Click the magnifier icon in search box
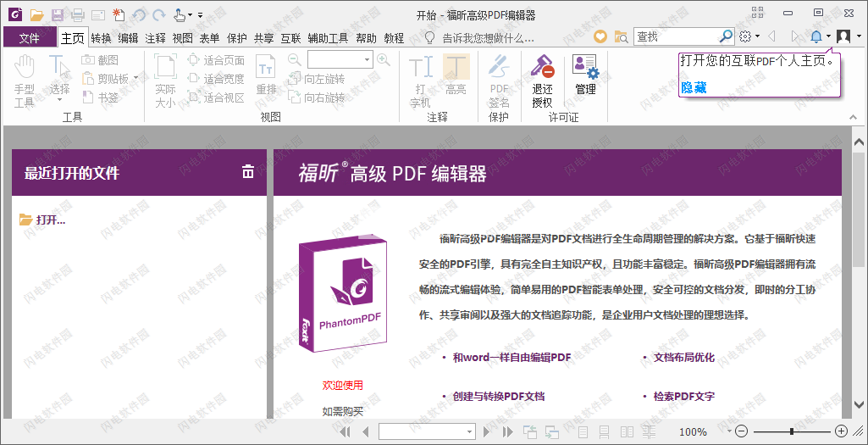This screenshot has width=868, height=445. [x=726, y=36]
